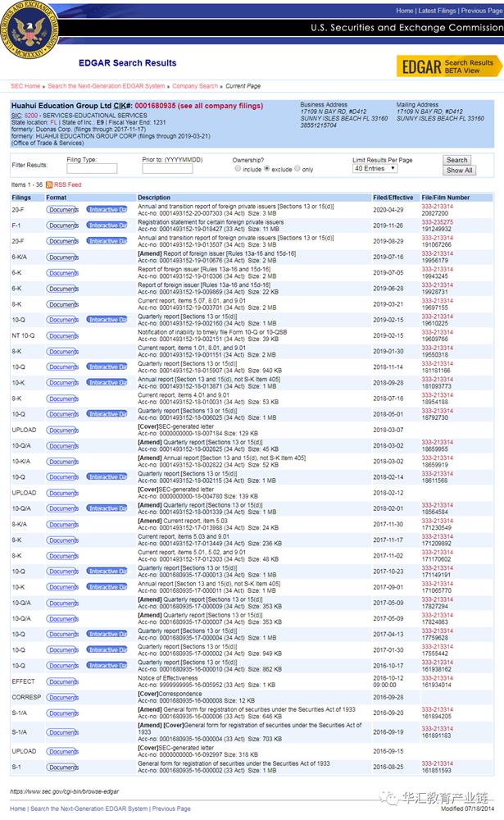The image size is (504, 820).
Task: Open Documents for 8-K filed 2019-03-21
Action: [63, 304]
